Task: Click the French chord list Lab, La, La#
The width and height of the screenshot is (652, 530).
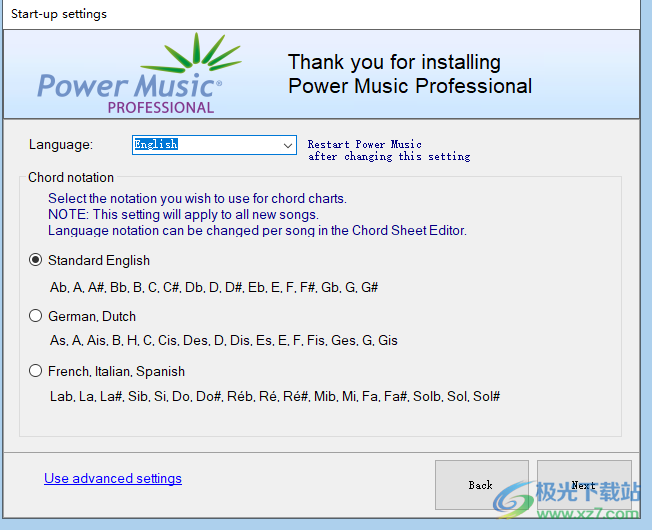Action: 275,396
